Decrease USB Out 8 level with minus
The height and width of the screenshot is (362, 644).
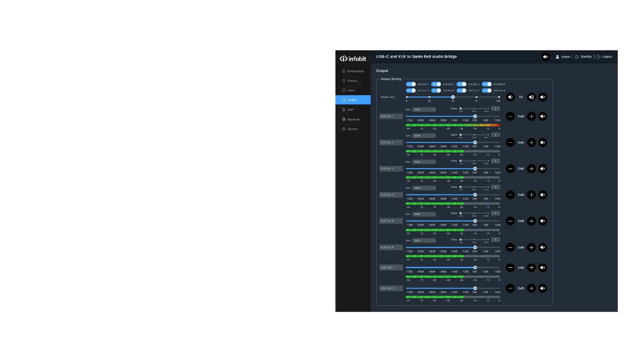pyautogui.click(x=510, y=288)
